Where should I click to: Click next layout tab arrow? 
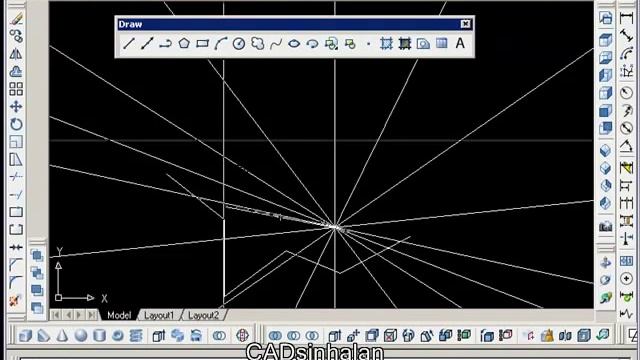click(x=80, y=315)
